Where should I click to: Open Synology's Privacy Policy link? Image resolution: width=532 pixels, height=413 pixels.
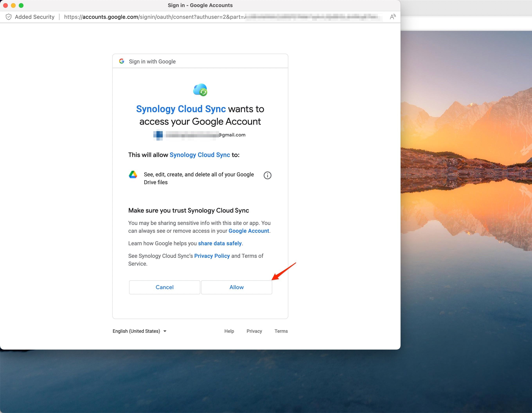click(x=212, y=256)
